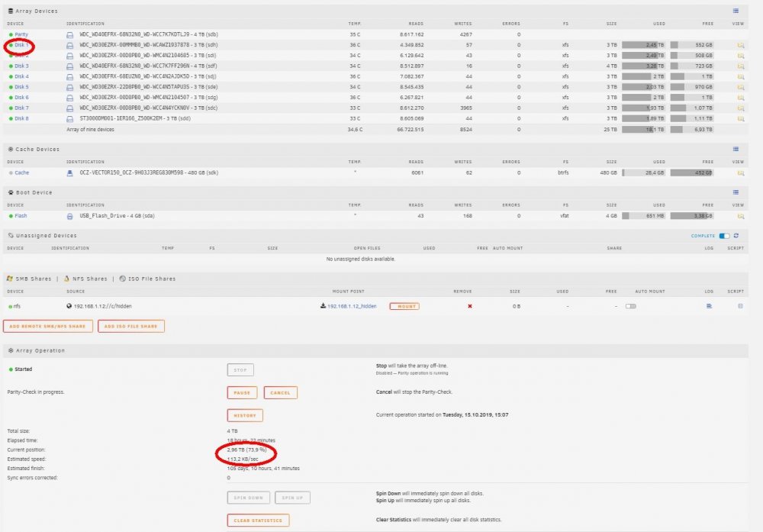This screenshot has height=532, width=763.
Task: Open the Parity device link
Action: [x=21, y=34]
